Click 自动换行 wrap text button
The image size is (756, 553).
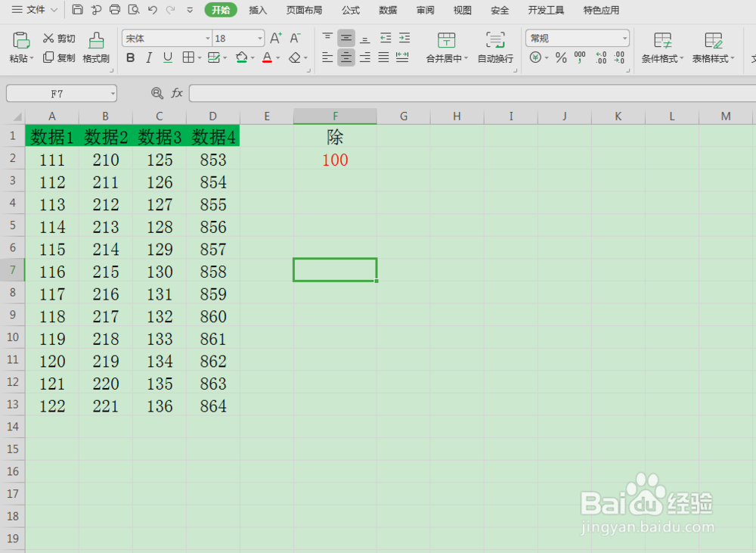495,48
